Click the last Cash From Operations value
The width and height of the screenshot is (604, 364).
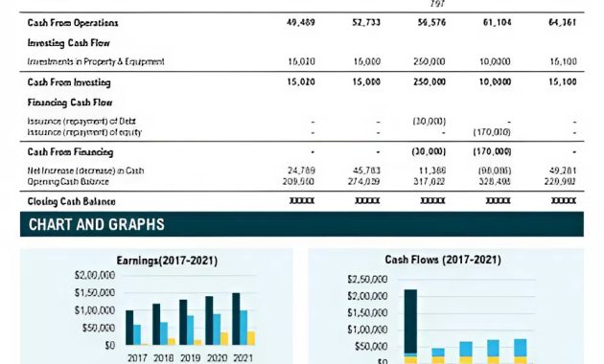(x=563, y=22)
